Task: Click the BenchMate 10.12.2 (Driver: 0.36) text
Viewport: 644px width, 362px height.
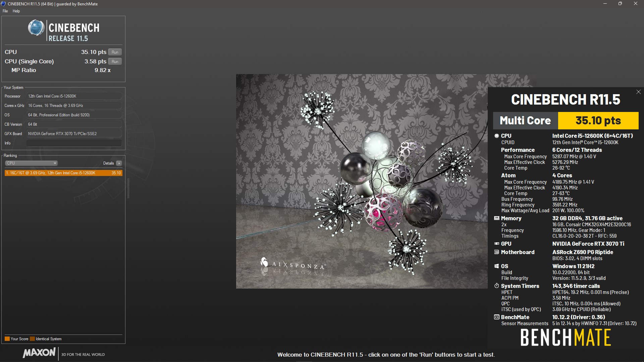Action: 579,317
